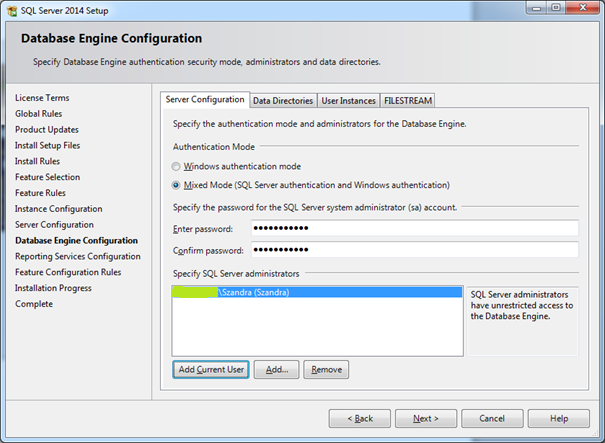Open Help for this setup page
The width and height of the screenshot is (605, 443).
coord(559,419)
